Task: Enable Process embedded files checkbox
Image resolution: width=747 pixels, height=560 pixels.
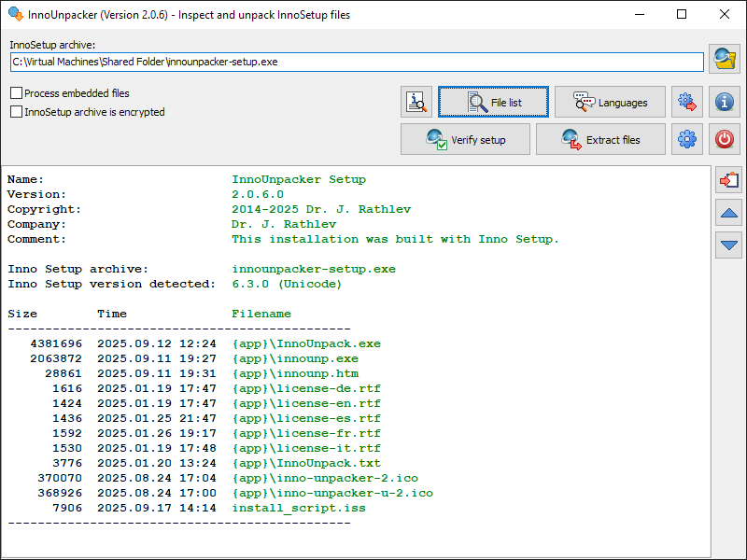Action: point(17,93)
